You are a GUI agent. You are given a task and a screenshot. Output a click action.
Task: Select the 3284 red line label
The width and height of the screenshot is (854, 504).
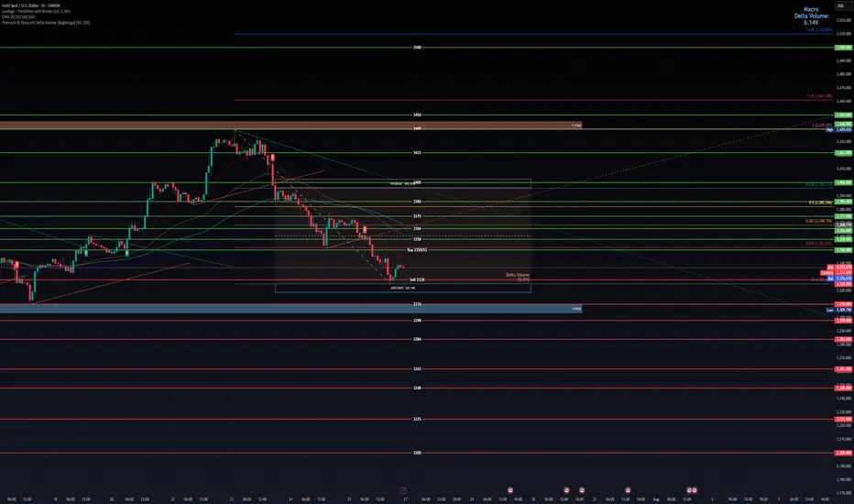click(x=417, y=339)
